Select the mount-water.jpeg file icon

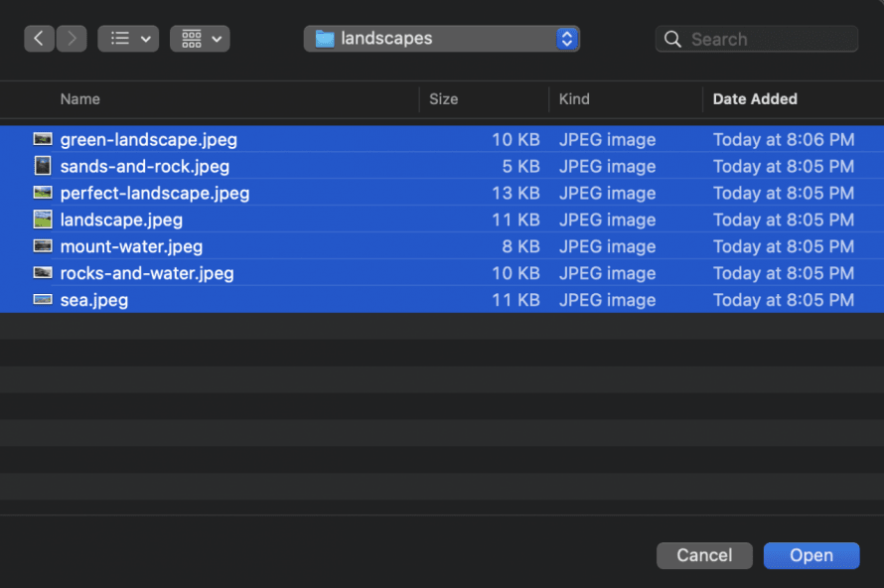point(43,246)
